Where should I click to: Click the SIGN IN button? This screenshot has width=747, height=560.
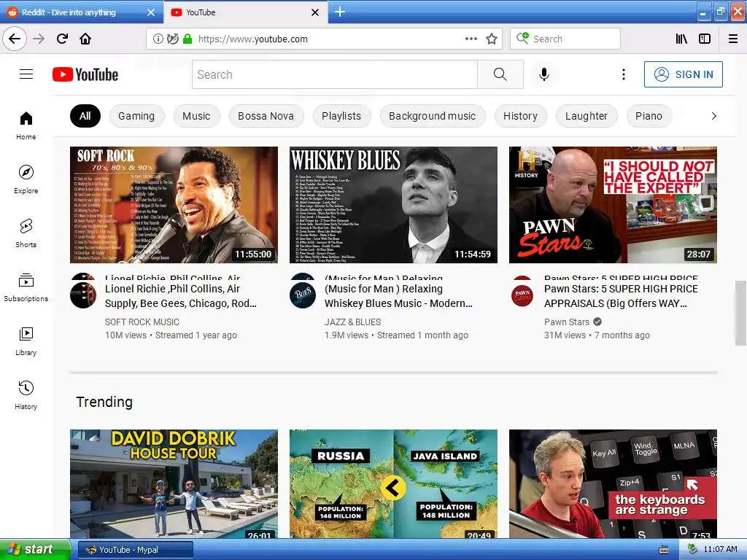click(683, 74)
